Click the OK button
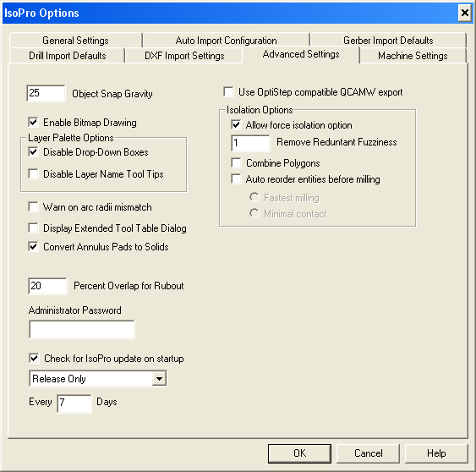The width and height of the screenshot is (476, 472). tap(299, 453)
